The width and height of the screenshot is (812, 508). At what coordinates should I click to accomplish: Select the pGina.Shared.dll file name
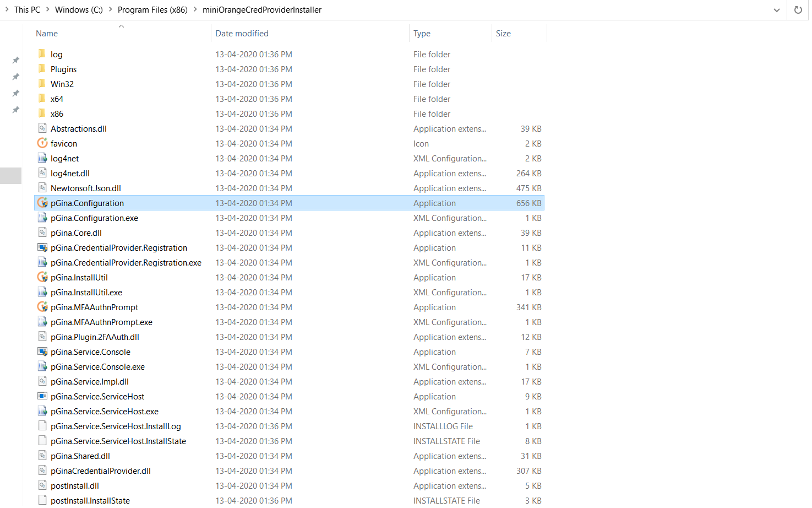(80, 456)
